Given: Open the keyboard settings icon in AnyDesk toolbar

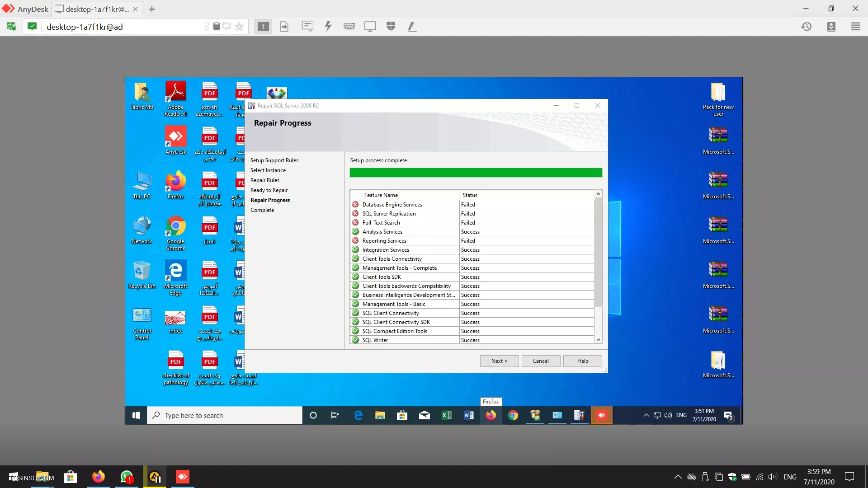Looking at the screenshot, I should click(x=349, y=27).
